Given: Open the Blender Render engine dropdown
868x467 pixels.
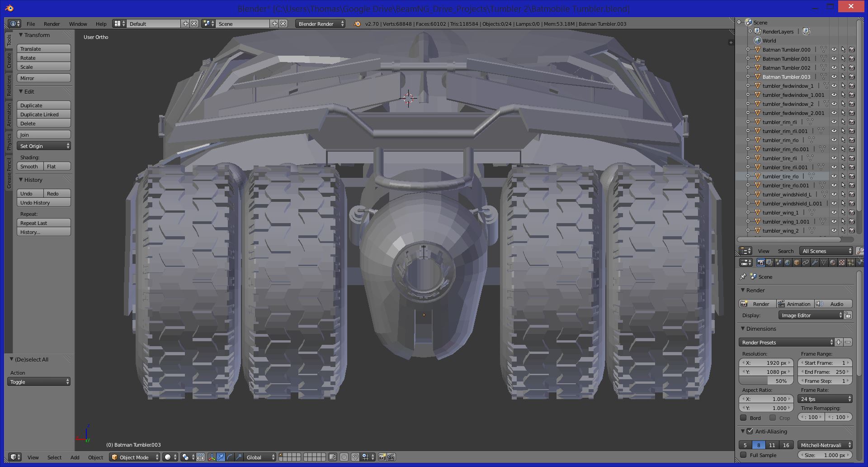Looking at the screenshot, I should (320, 24).
